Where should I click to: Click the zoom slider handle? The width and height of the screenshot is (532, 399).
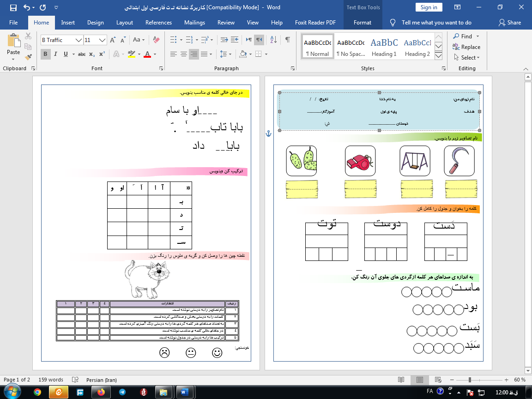(x=470, y=380)
